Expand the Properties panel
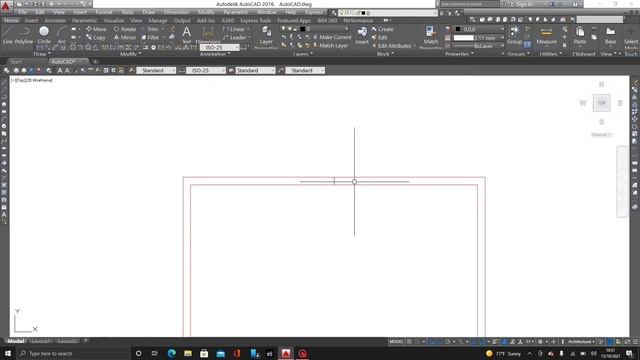This screenshot has width=640, height=360. tap(459, 54)
